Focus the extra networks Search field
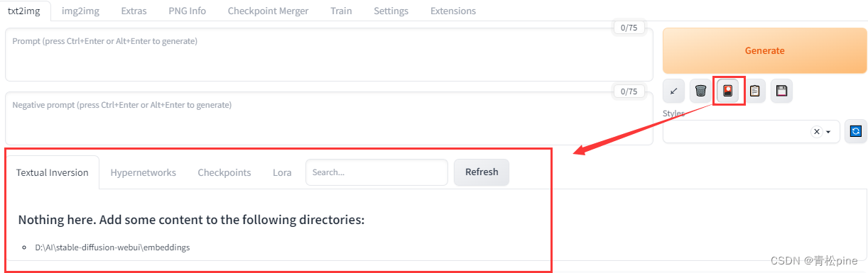The width and height of the screenshot is (868, 273). [x=376, y=172]
